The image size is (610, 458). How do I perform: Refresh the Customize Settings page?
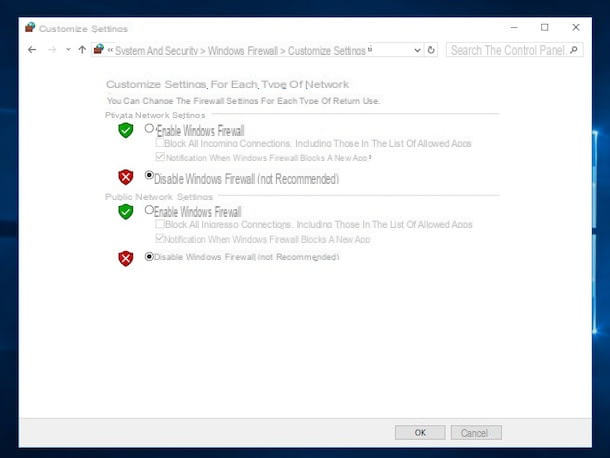pyautogui.click(x=431, y=50)
